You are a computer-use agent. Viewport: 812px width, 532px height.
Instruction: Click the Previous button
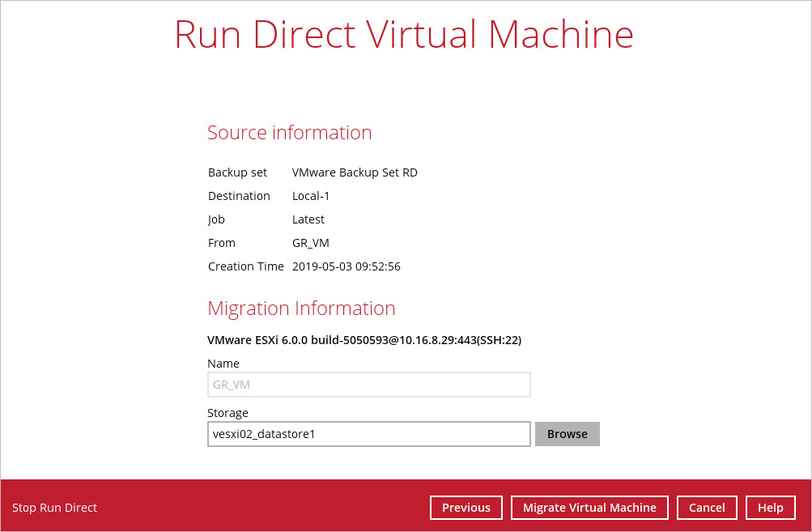(x=466, y=508)
